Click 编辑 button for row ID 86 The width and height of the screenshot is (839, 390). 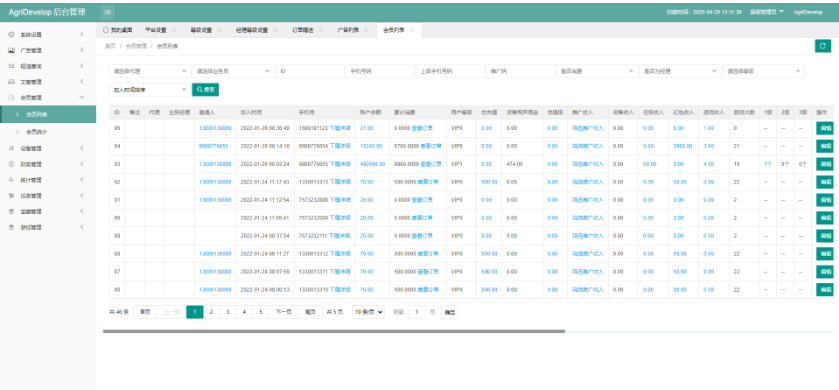825,289
